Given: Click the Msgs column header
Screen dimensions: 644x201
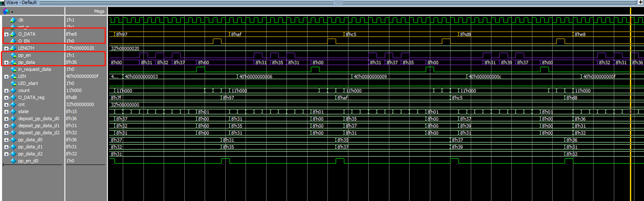Looking at the screenshot, I should (99, 11).
